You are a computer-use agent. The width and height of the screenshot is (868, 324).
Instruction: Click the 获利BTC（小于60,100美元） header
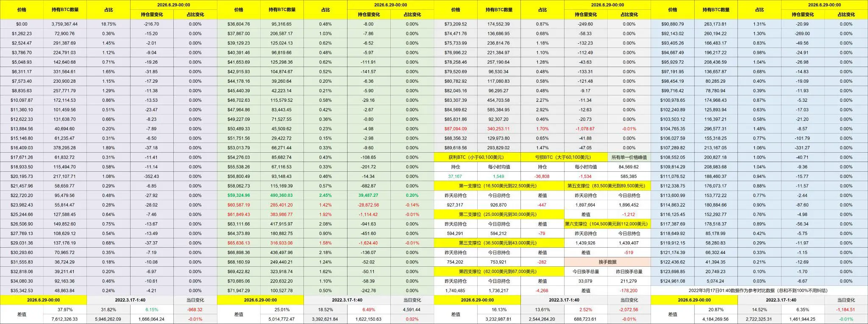click(x=477, y=157)
